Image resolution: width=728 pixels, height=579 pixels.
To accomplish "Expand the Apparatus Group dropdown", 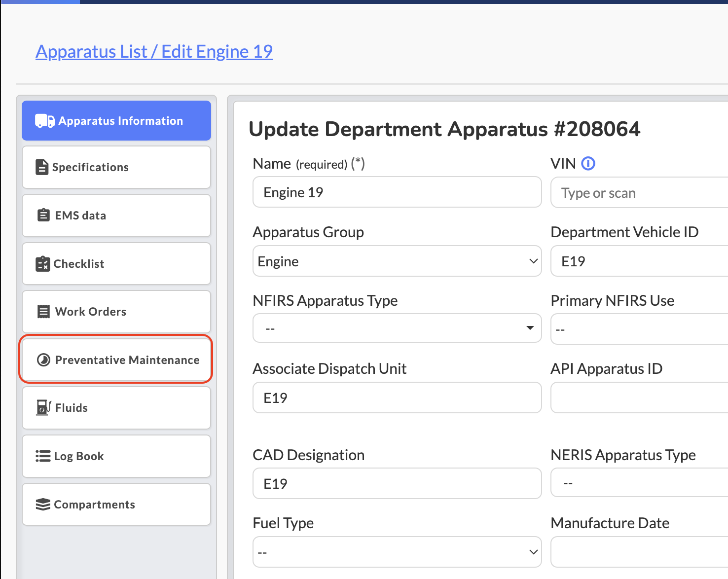I will coord(397,261).
